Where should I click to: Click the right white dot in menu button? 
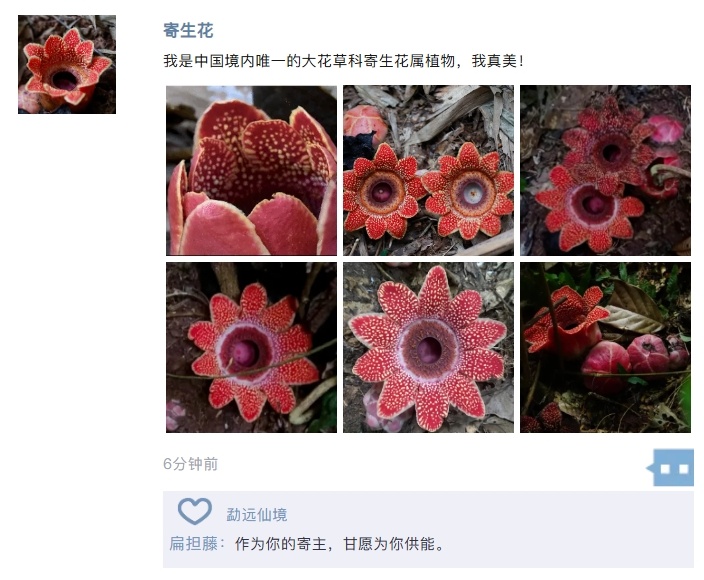[683, 469]
